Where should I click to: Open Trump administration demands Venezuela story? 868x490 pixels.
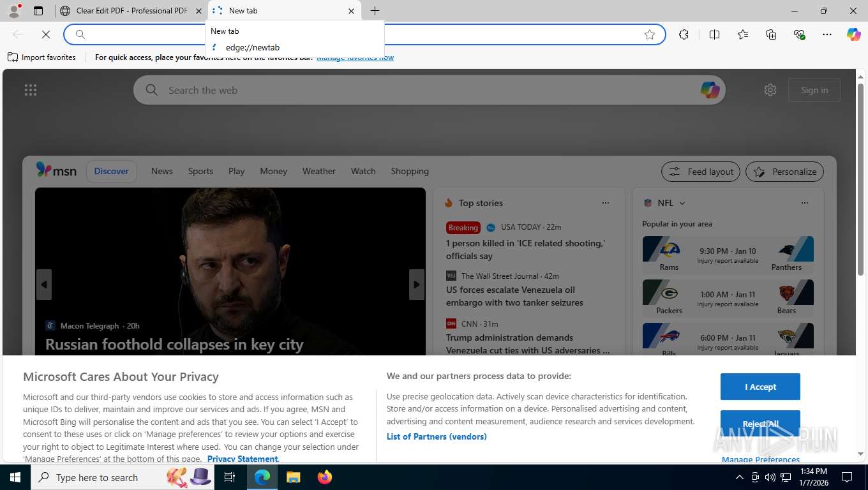pos(528,344)
